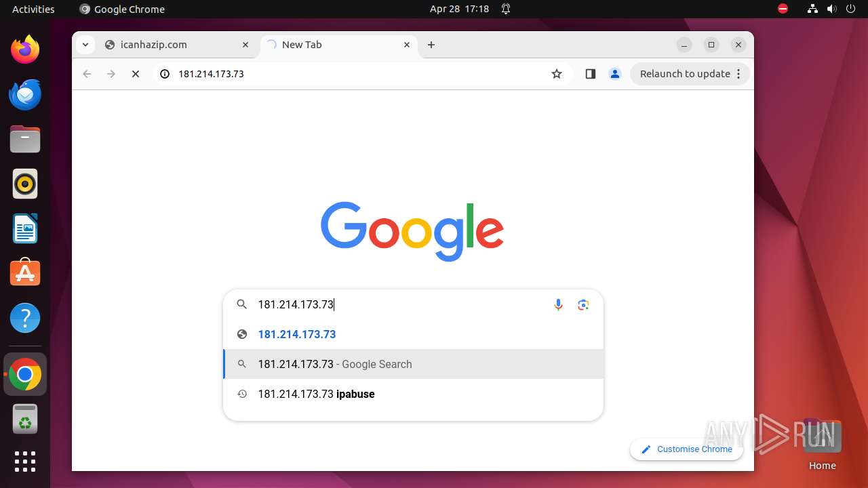Choose the blue 181.214.173.73 URL suggestion
The height and width of the screenshot is (488, 868).
pyautogui.click(x=413, y=334)
